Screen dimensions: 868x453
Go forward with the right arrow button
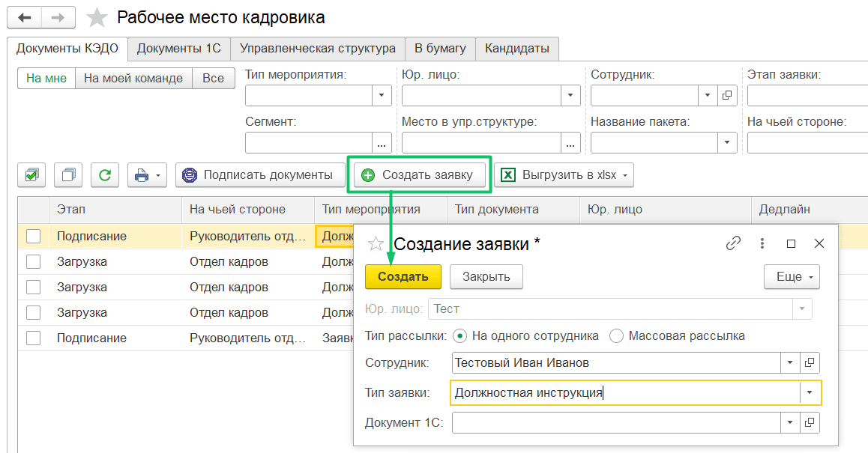coord(58,18)
